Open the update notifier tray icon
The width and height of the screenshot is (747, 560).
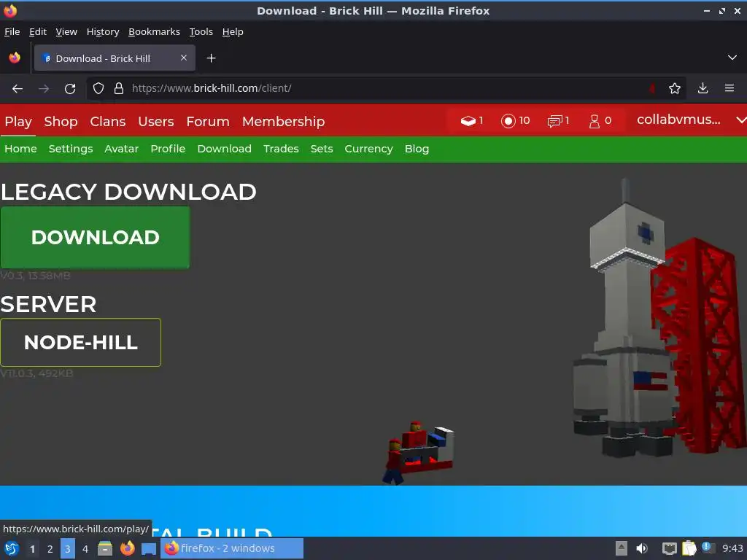pos(708,548)
